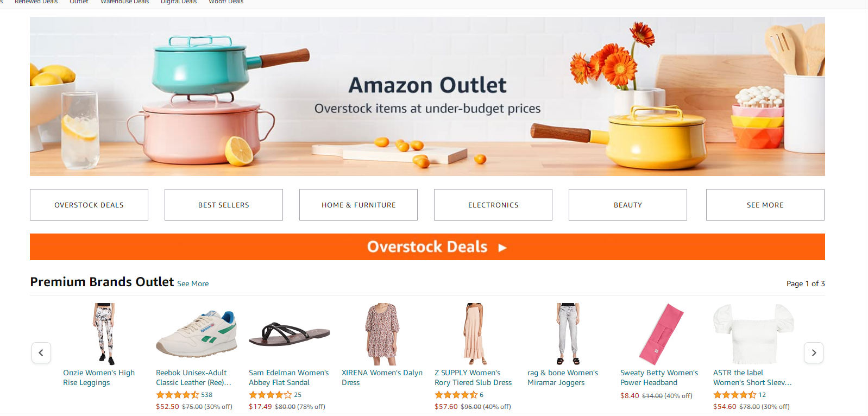The image size is (868, 416).
Task: Open the Woot! Deals tab
Action: [226, 2]
